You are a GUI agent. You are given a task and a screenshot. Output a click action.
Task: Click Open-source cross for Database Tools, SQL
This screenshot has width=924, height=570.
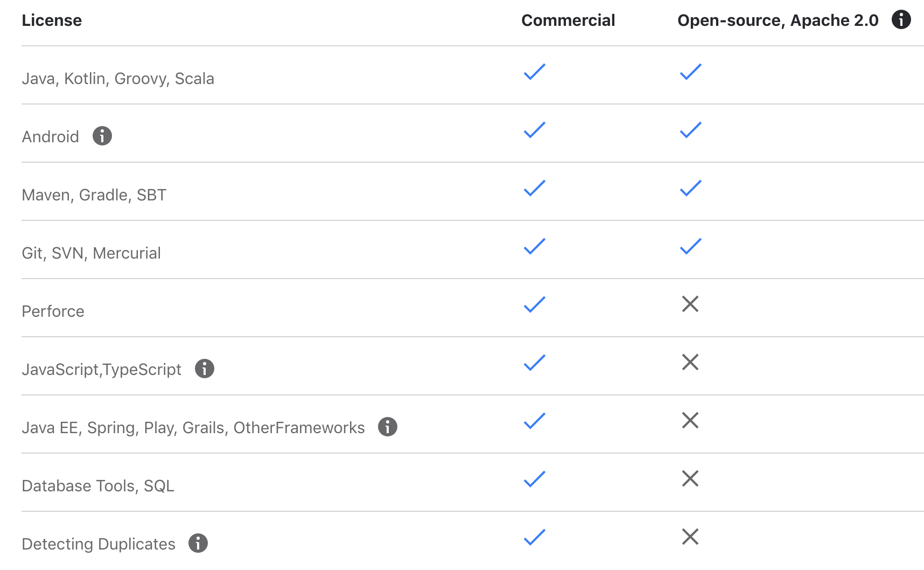(x=690, y=478)
